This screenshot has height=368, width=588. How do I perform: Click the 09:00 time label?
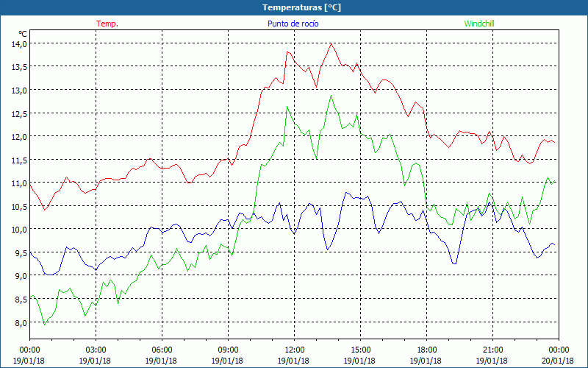pos(228,350)
